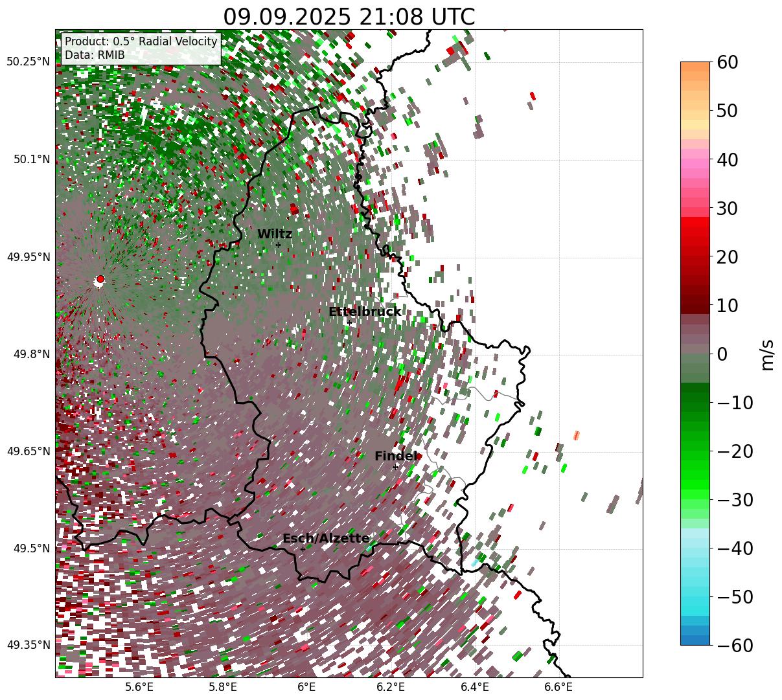Click the 50.1°N latitude label
The image size is (782, 700).
point(31,159)
